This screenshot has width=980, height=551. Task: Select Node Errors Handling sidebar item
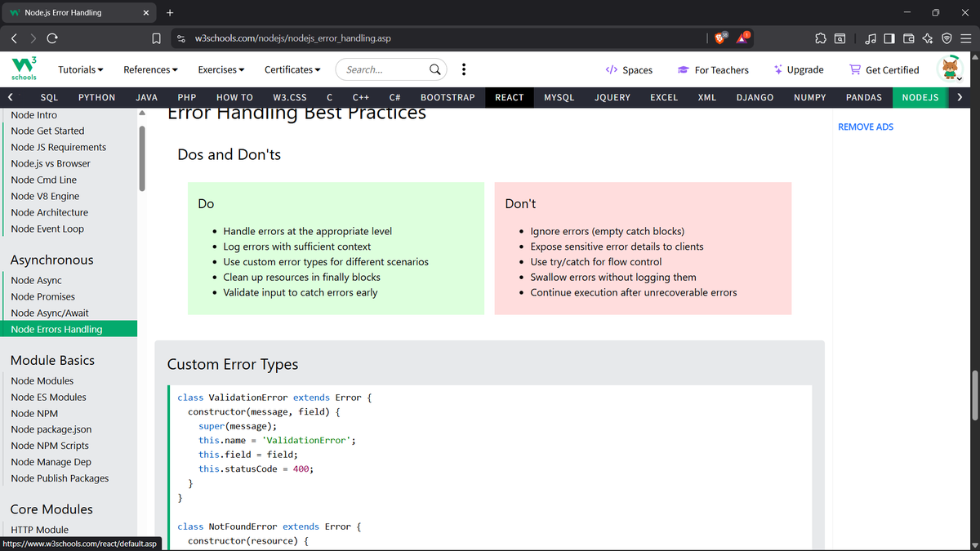click(x=69, y=329)
